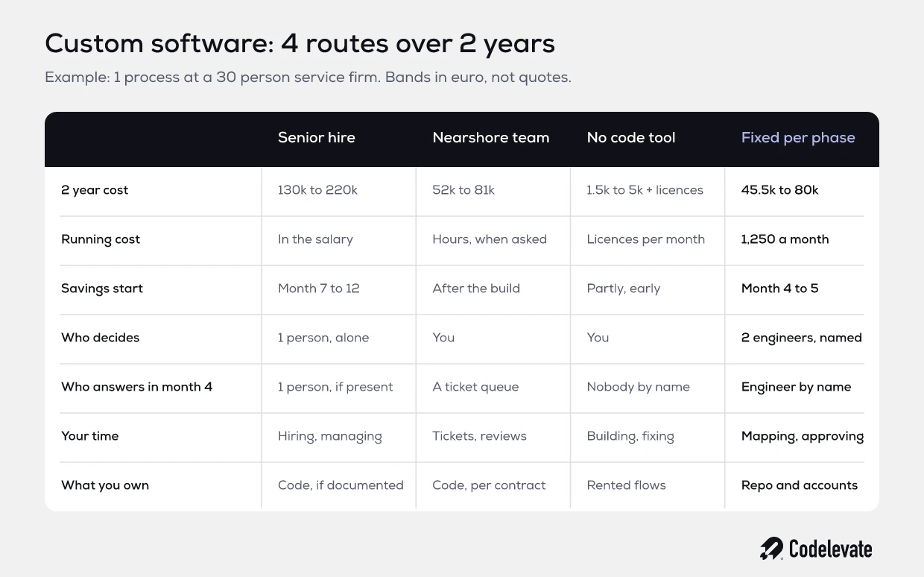924x577 pixels.
Task: Click the '1 person, if present' cell
Action: 335,387
